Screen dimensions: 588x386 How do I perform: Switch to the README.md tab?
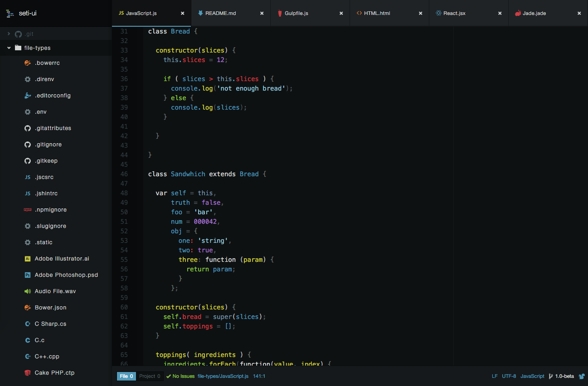(220, 13)
